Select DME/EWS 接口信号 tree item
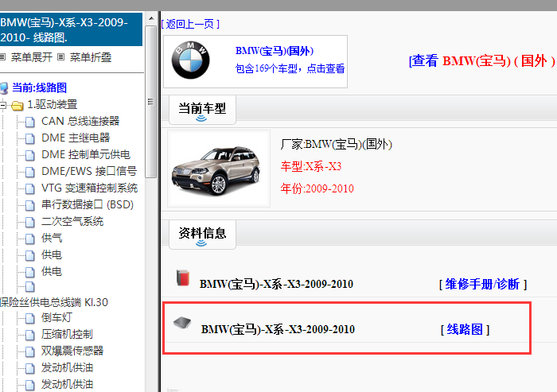This screenshot has width=557, height=392. tap(89, 171)
